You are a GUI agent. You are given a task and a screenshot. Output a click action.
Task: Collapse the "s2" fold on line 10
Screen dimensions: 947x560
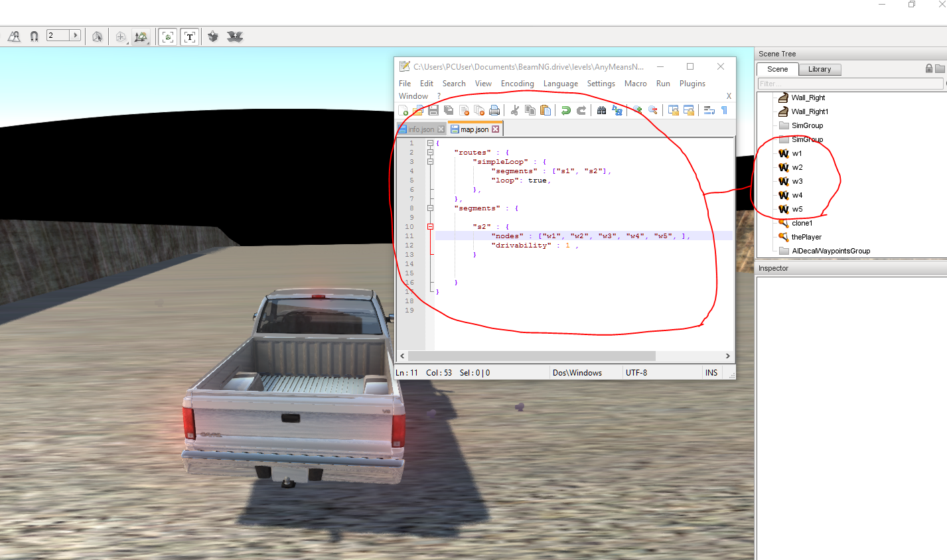pos(430,227)
